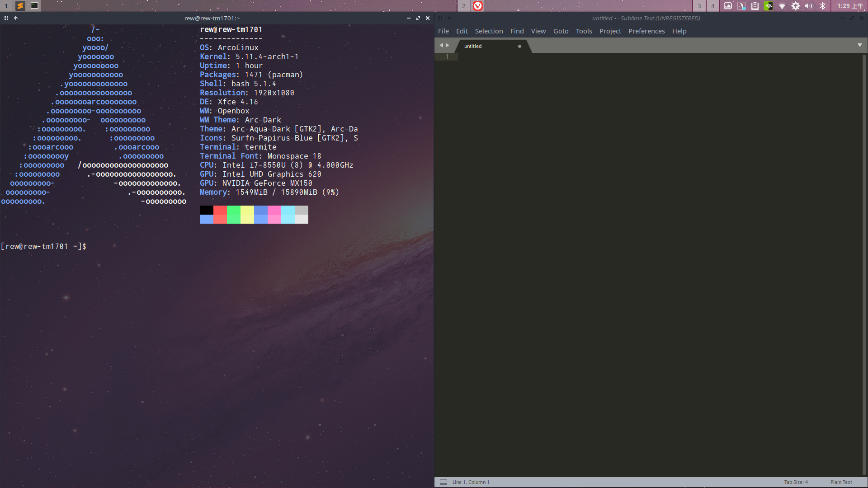Click the red color block in neofetch output
868x488 pixels.
click(x=220, y=210)
